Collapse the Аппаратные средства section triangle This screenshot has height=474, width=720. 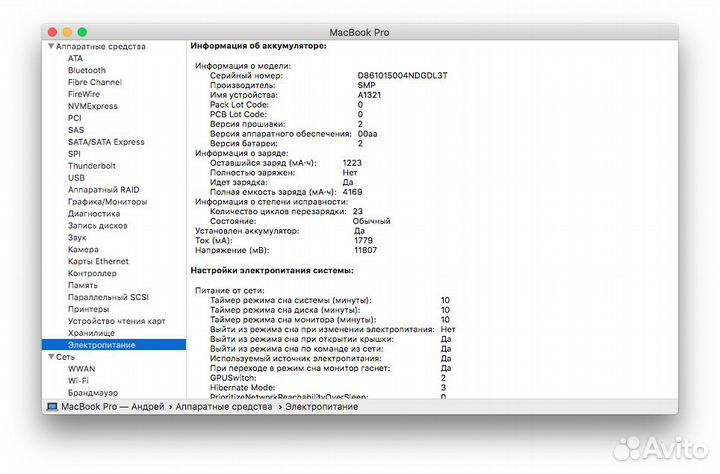[x=51, y=46]
